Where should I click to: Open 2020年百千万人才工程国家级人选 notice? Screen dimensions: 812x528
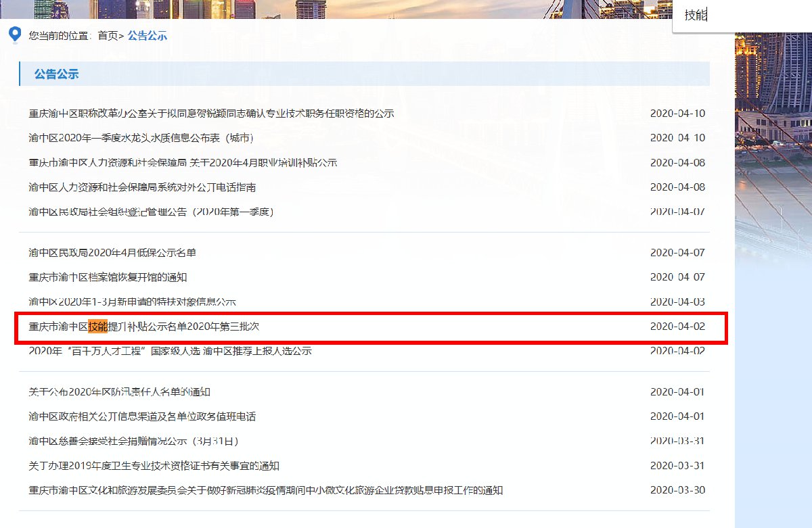pos(170,351)
